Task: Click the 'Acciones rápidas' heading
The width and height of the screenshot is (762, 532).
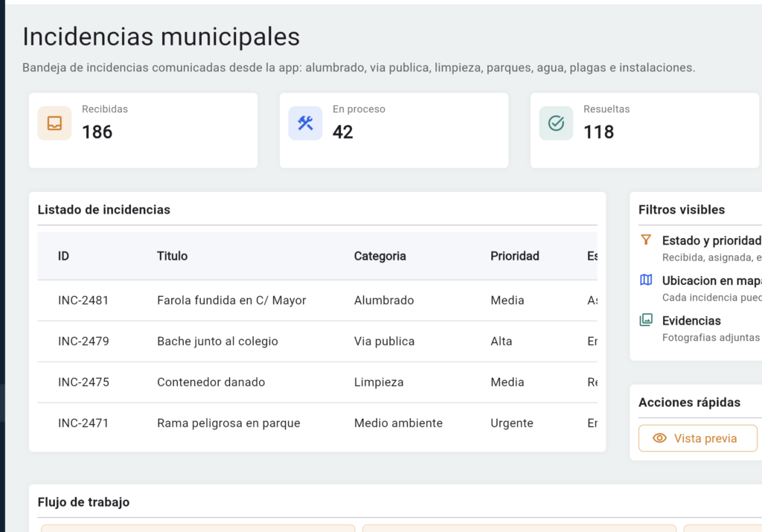Action: (x=689, y=403)
